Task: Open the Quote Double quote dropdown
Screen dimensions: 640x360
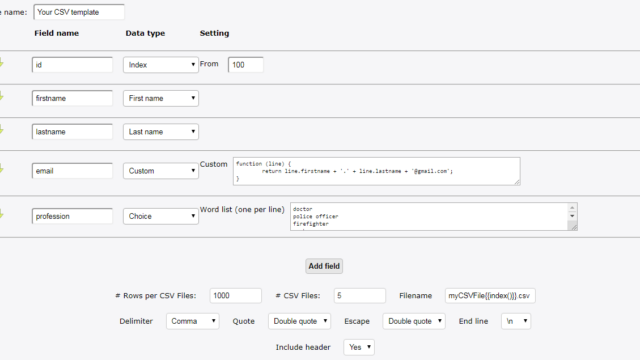Action: pos(299,321)
